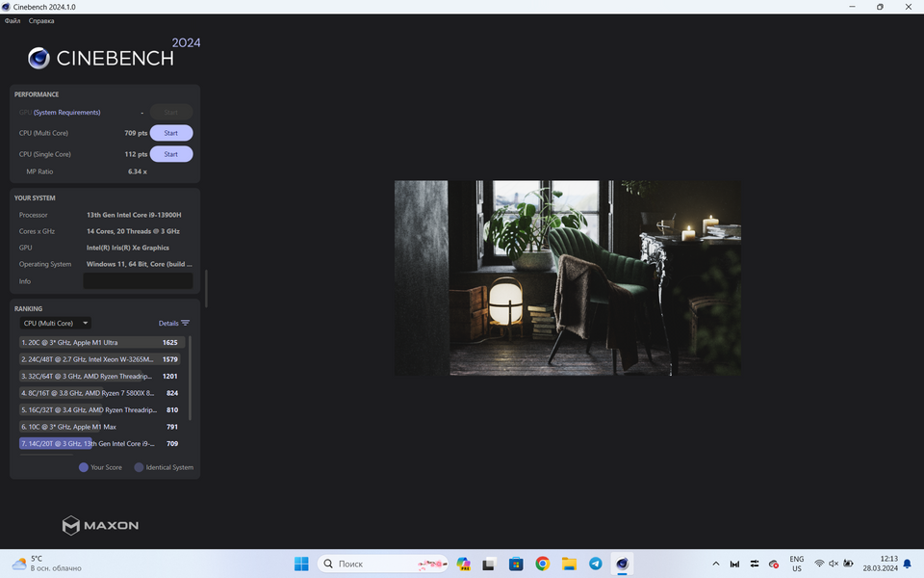Open Microsoft Store from the taskbar
The image size is (924, 578).
pyautogui.click(x=516, y=564)
